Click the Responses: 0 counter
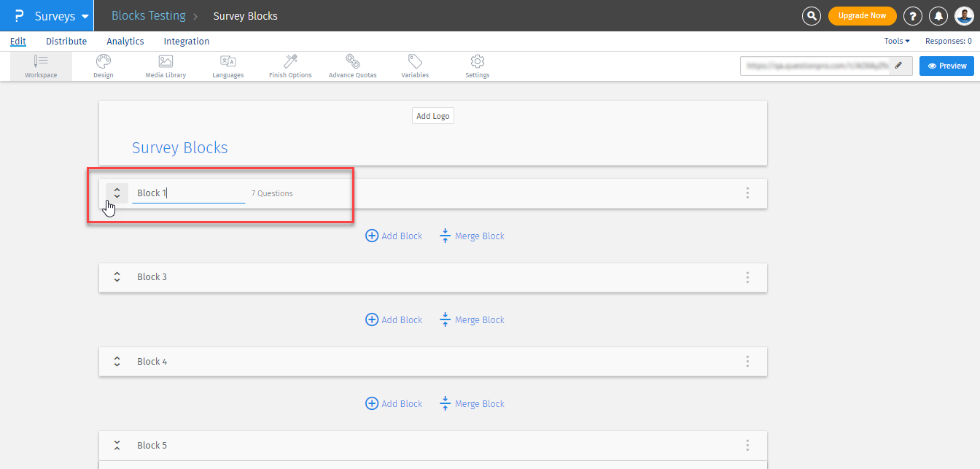This screenshot has width=980, height=469. [948, 42]
